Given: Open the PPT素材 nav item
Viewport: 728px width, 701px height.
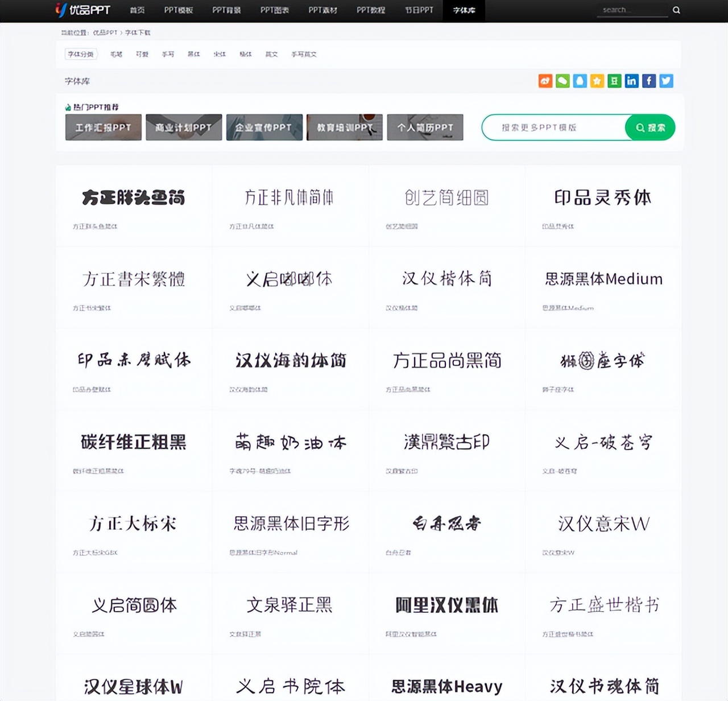Looking at the screenshot, I should pyautogui.click(x=323, y=10).
